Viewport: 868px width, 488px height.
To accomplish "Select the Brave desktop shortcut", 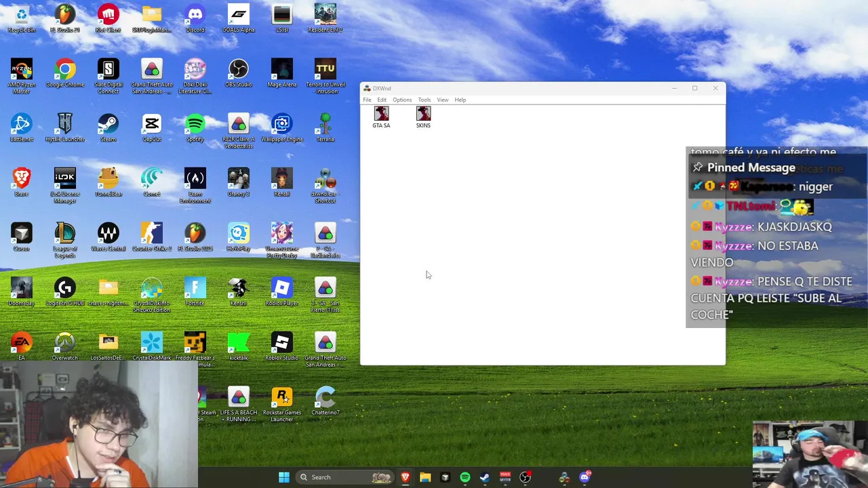I will tap(22, 182).
